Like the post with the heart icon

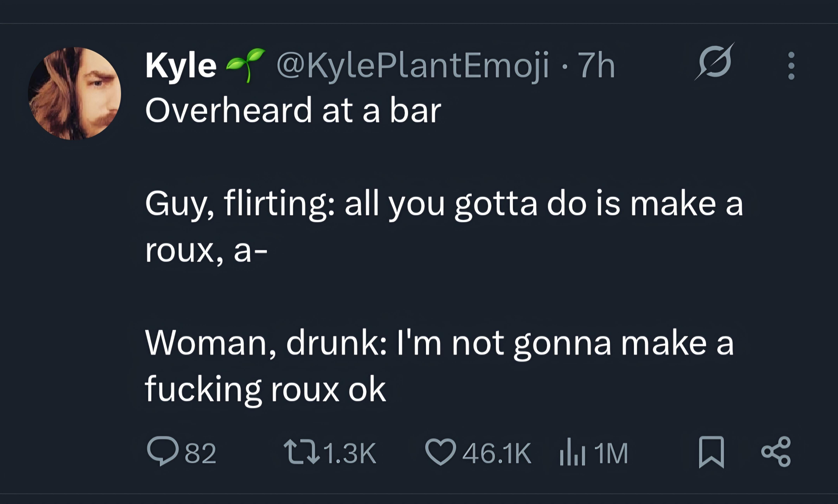tap(440, 452)
